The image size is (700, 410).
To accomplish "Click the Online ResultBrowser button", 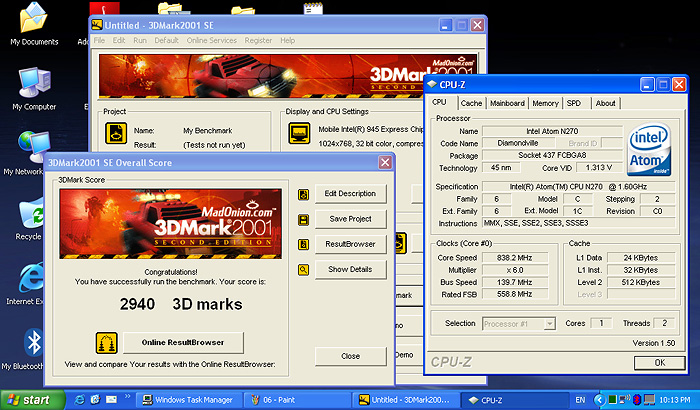I will click(x=183, y=343).
